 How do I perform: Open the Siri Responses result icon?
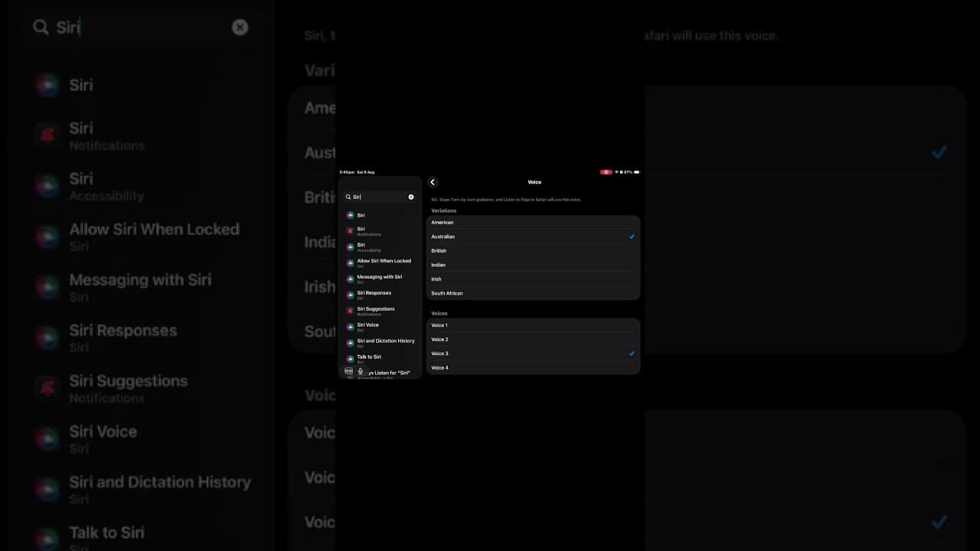coord(350,295)
